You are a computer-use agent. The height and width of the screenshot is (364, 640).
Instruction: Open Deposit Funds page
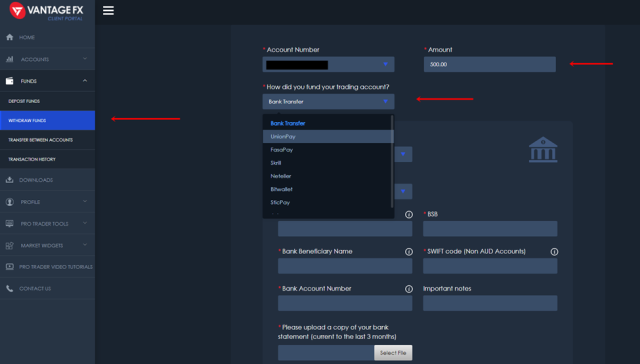(47, 101)
